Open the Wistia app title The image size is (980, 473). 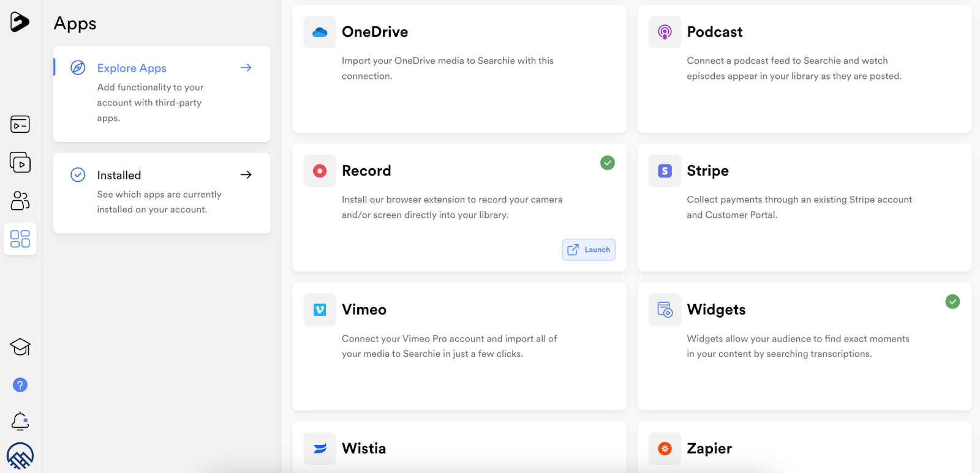[364, 449]
